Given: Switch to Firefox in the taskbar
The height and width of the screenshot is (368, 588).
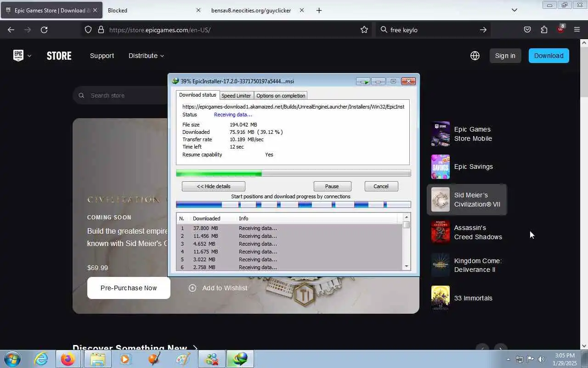Looking at the screenshot, I should tap(68, 359).
